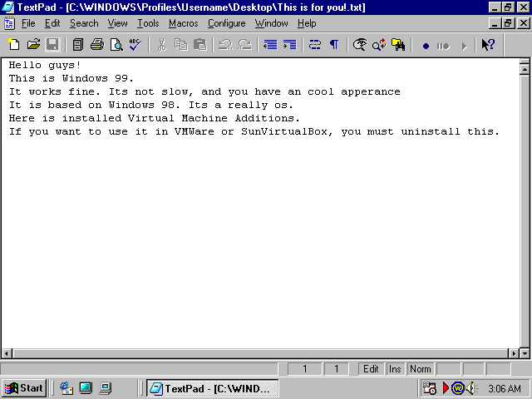The height and width of the screenshot is (399, 532).
Task: Click the vertical scrollbar down arrow
Action: pyautogui.click(x=525, y=353)
